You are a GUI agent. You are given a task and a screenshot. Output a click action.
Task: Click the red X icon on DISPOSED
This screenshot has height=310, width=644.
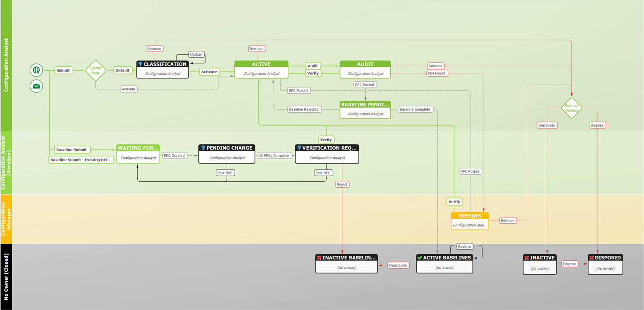tap(591, 257)
